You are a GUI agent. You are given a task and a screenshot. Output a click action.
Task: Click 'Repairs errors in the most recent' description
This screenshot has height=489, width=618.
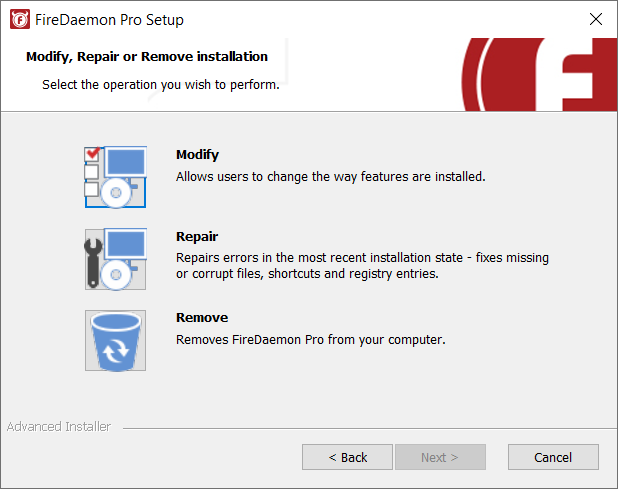click(x=362, y=266)
